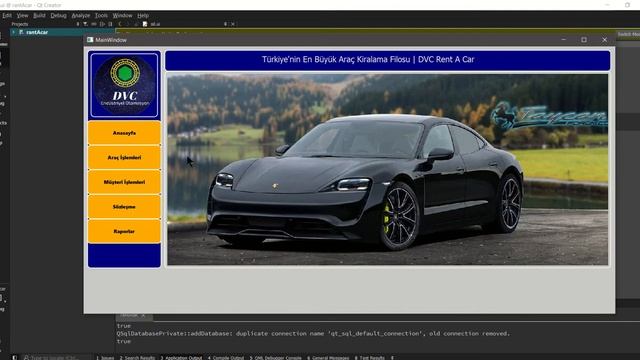Image resolution: width=640 pixels, height=360 pixels.
Task: Expand the rantAcar project tree node
Action: [13, 32]
